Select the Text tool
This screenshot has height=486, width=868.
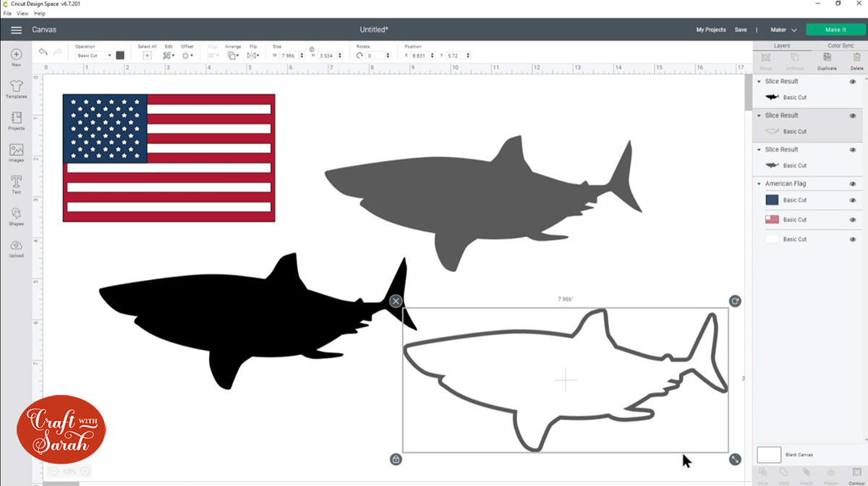16,184
